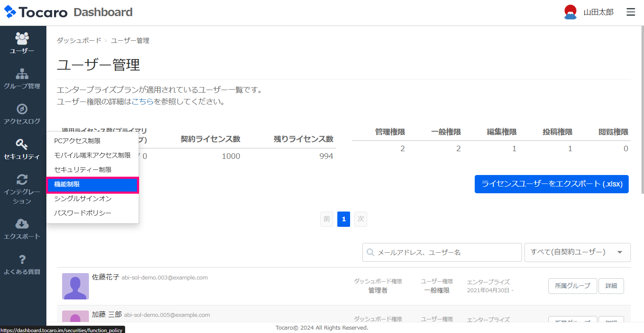The height and width of the screenshot is (333, 644).
Task: Click ライセンスユーザーをエクスポート (.xlsx) button
Action: point(551,184)
